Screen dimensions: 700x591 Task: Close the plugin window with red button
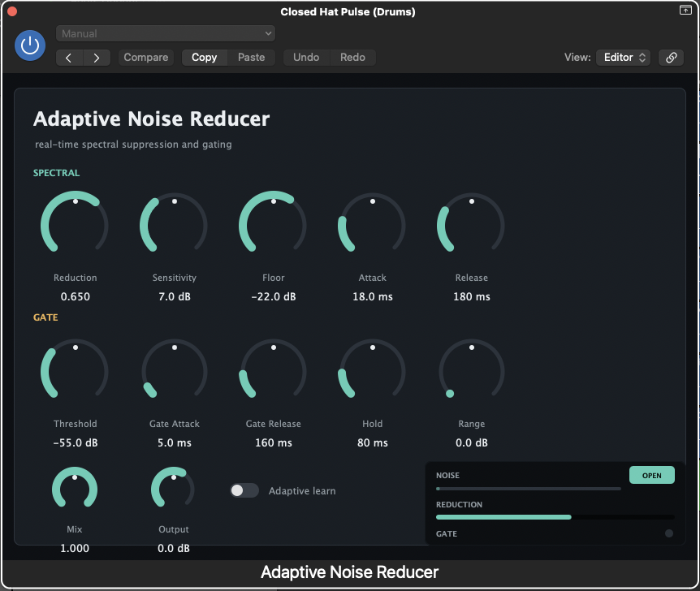point(12,11)
